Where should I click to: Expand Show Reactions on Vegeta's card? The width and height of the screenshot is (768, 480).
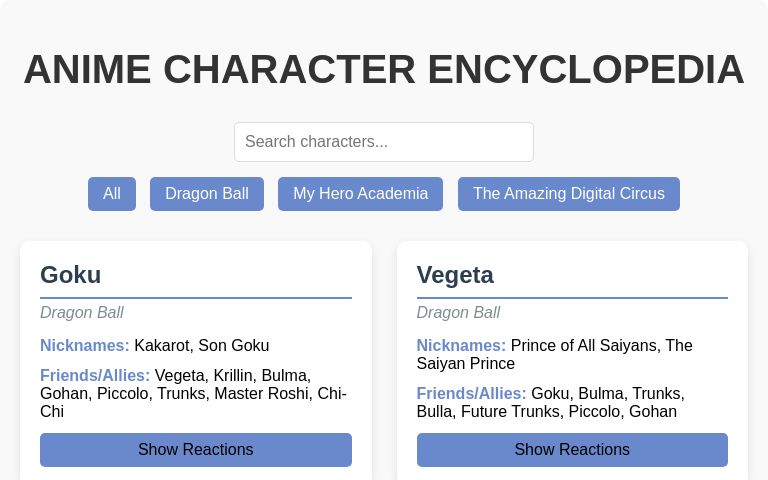pos(572,450)
